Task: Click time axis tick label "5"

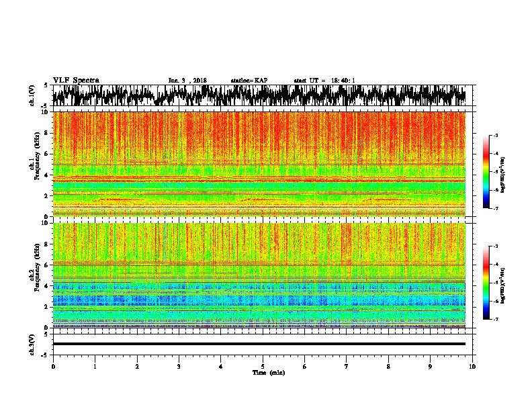Action: [x=263, y=367]
